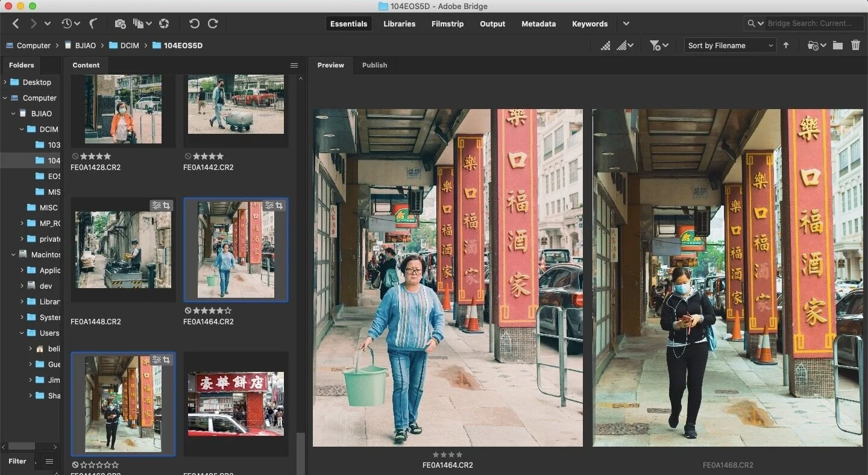
Task: Rotate the image counterclockwise
Action: tap(193, 24)
